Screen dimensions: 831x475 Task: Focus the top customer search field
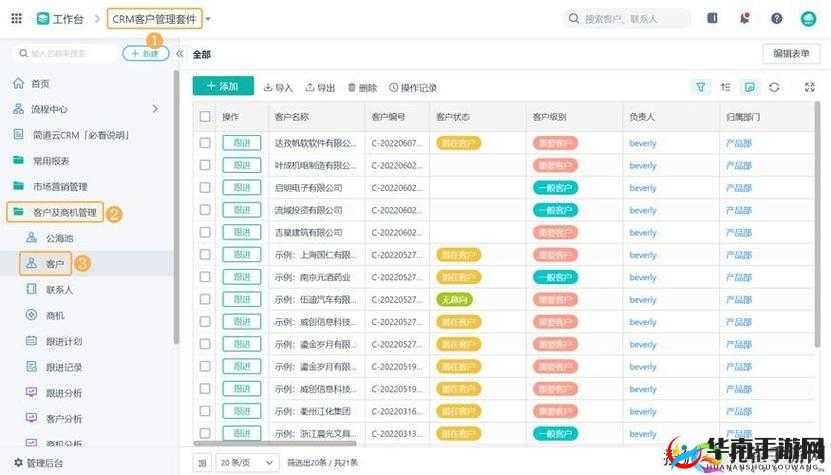627,19
